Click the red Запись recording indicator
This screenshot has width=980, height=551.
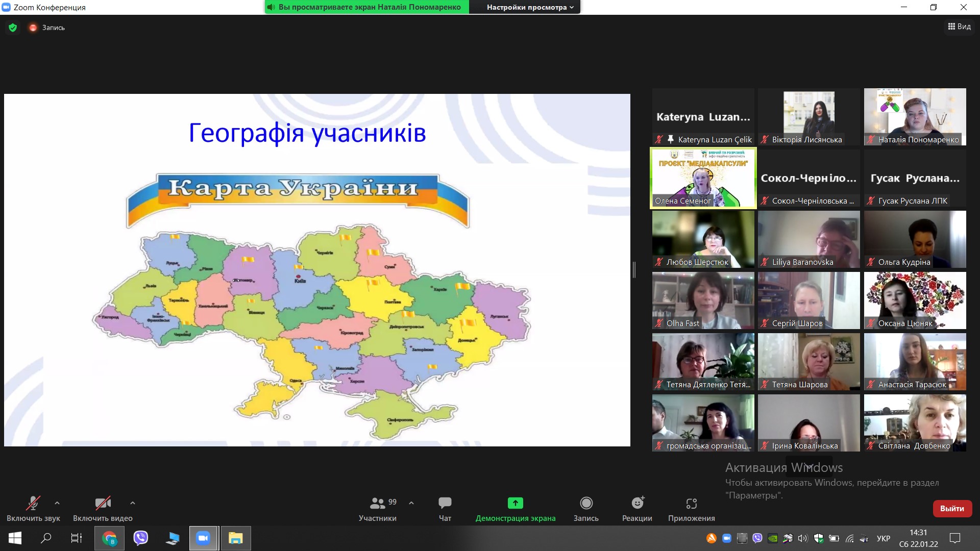47,28
